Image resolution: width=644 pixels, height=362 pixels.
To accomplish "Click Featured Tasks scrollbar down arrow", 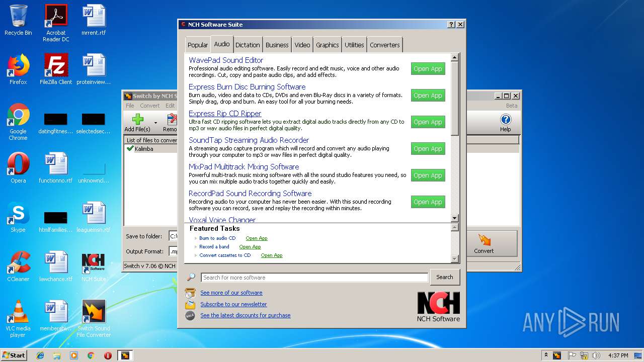I will coord(455,259).
